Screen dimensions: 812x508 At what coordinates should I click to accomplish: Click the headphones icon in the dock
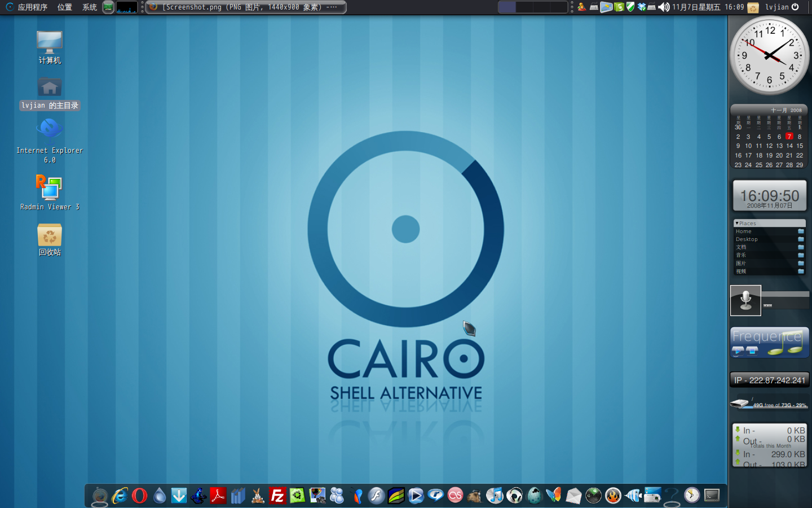[x=514, y=496]
